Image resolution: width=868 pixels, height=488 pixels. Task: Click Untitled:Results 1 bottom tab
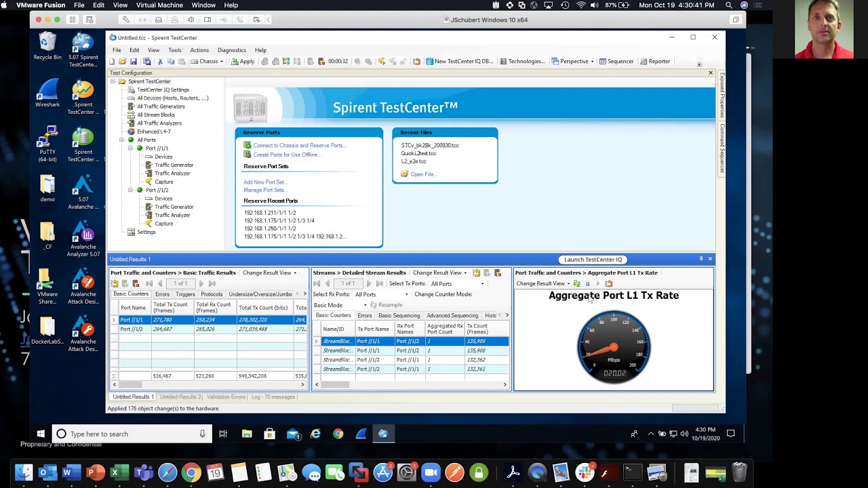(x=133, y=396)
